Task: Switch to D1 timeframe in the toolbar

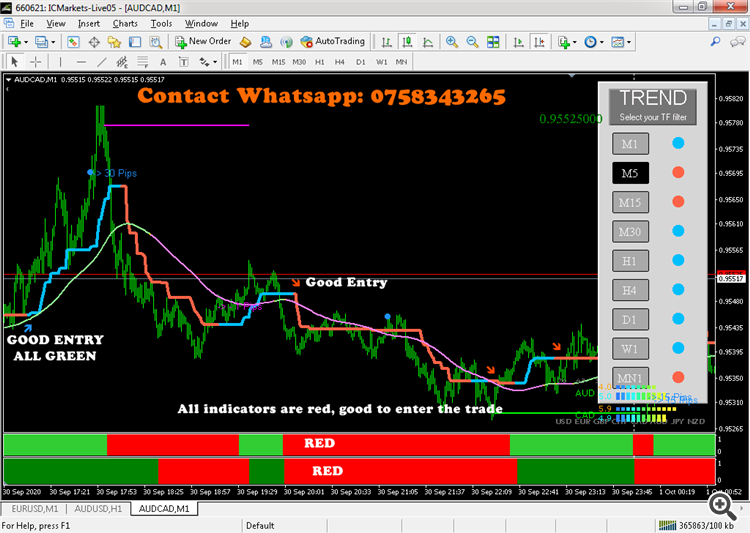Action: 361,62
